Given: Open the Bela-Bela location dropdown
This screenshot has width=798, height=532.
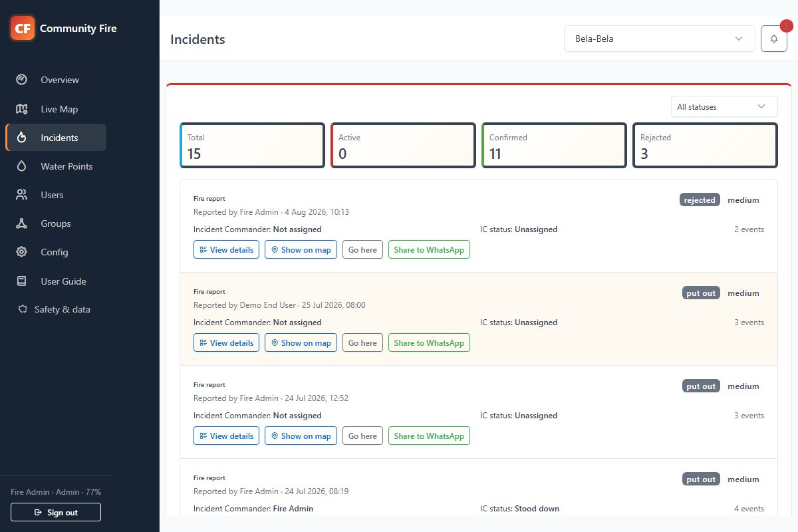Looking at the screenshot, I should click(x=659, y=39).
